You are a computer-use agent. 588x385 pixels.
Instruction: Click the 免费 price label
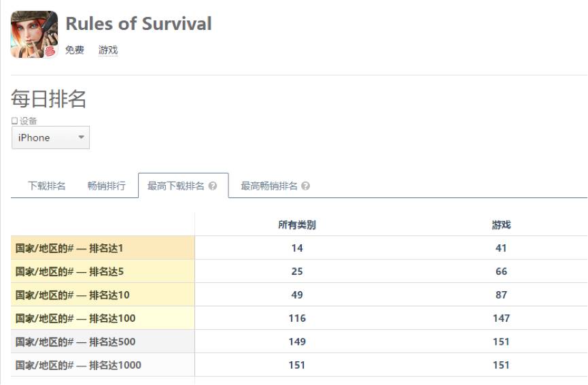[x=75, y=50]
